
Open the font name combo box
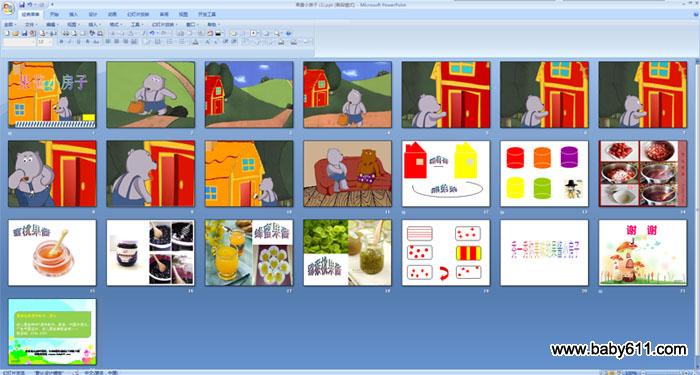[x=19, y=42]
